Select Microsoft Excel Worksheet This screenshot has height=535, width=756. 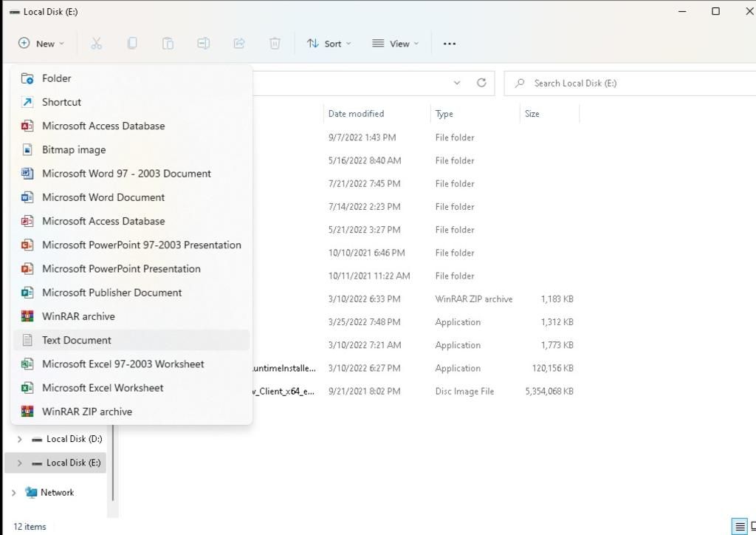(x=131, y=387)
